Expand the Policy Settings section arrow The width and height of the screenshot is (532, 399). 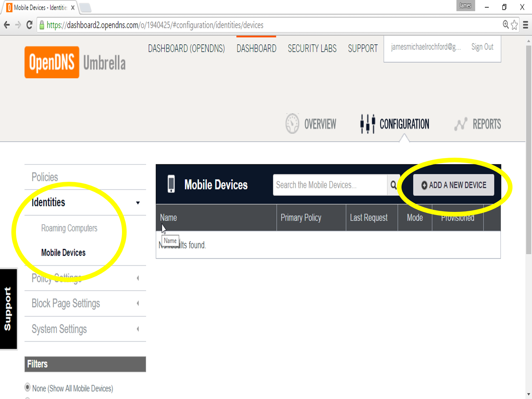coord(138,278)
